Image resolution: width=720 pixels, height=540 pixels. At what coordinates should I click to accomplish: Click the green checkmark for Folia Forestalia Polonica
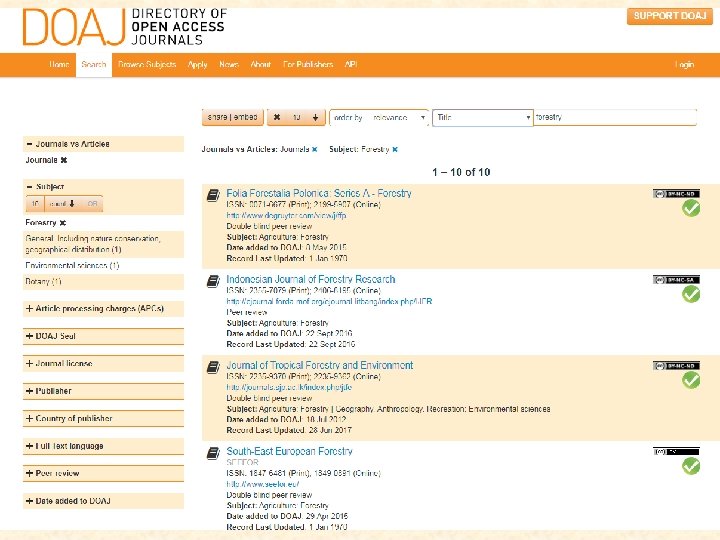coord(691,208)
